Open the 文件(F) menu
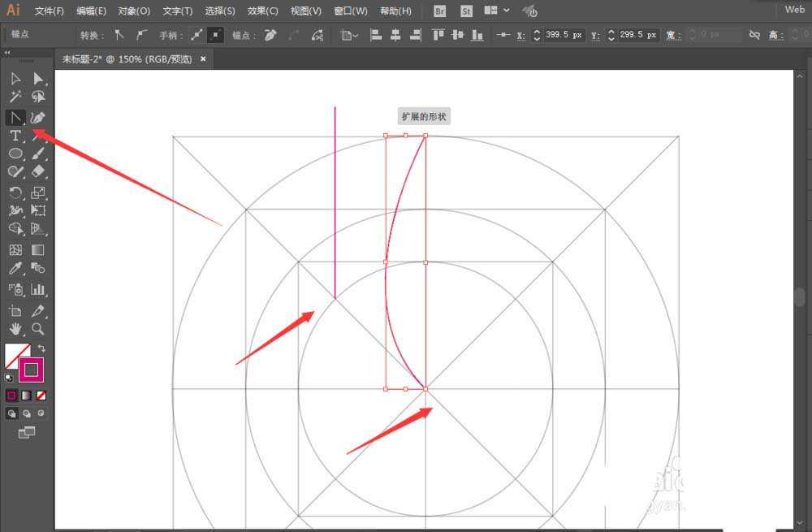The height and width of the screenshot is (532, 812). pos(50,11)
